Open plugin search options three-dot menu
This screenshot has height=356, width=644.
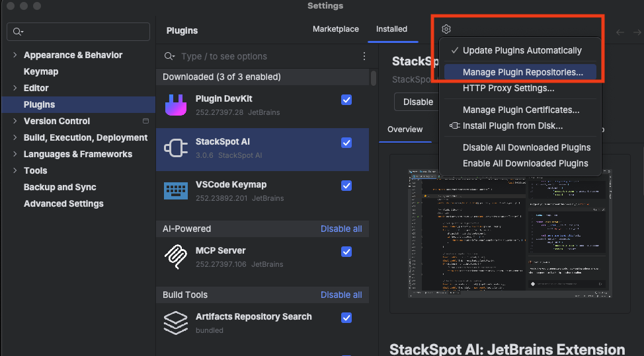(x=364, y=57)
